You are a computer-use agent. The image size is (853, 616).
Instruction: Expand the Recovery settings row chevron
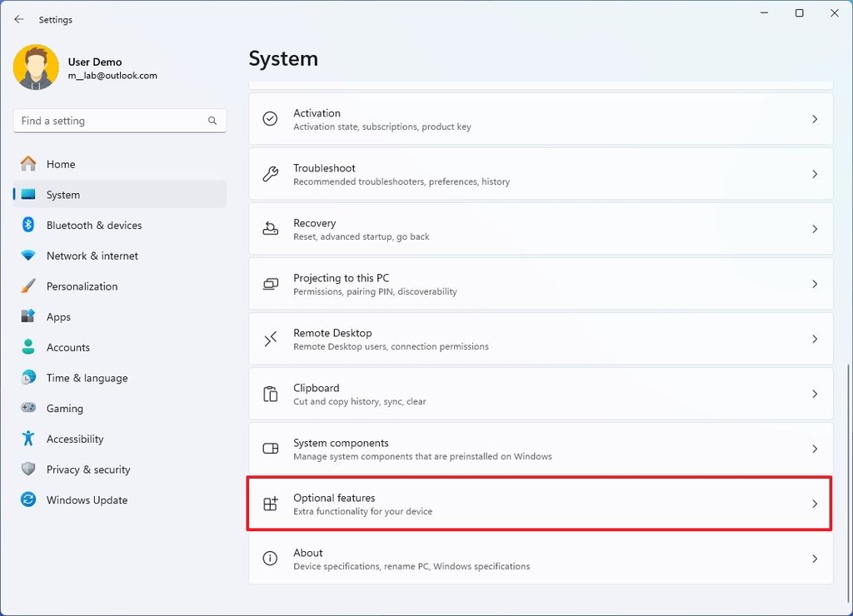(x=815, y=229)
